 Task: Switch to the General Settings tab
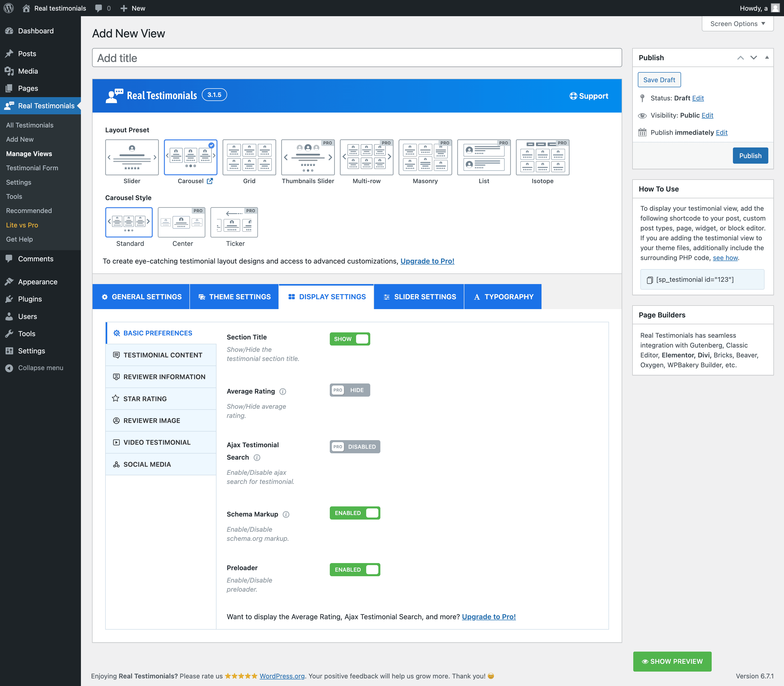(141, 297)
